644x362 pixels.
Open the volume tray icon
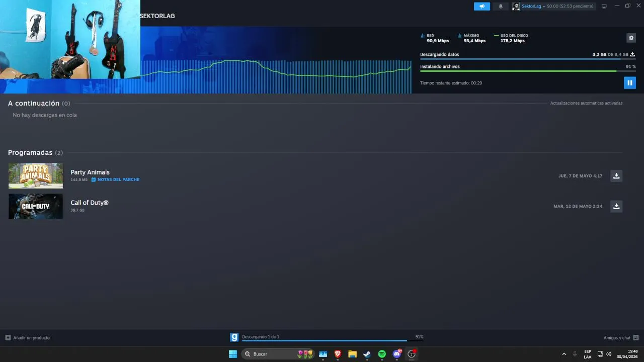[x=608, y=354]
